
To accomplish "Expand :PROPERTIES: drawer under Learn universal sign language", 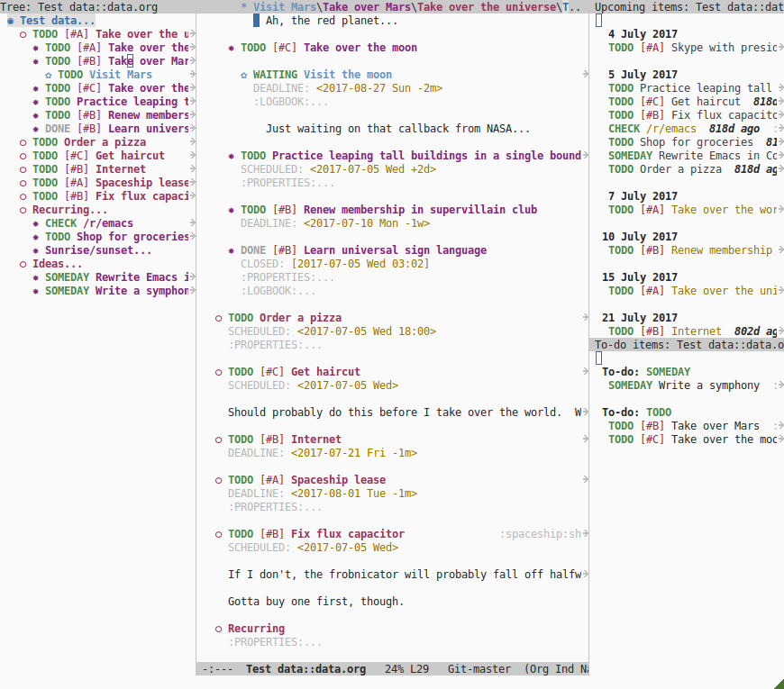I will pyautogui.click(x=287, y=277).
